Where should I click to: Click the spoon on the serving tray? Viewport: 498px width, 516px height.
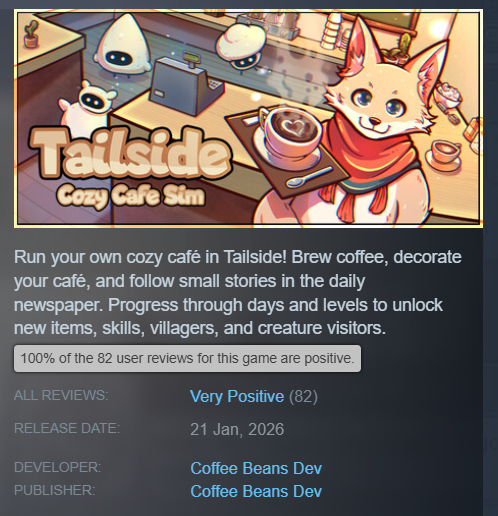tap(308, 177)
